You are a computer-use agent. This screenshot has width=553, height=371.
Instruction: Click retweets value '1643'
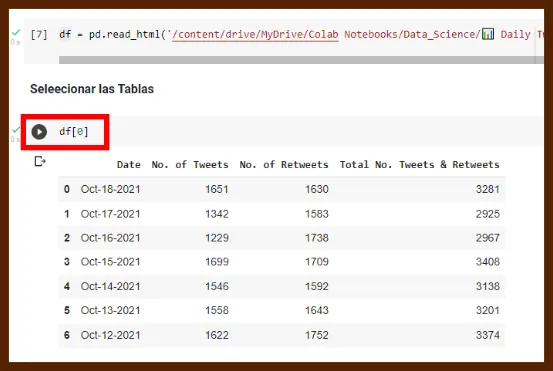tap(317, 310)
